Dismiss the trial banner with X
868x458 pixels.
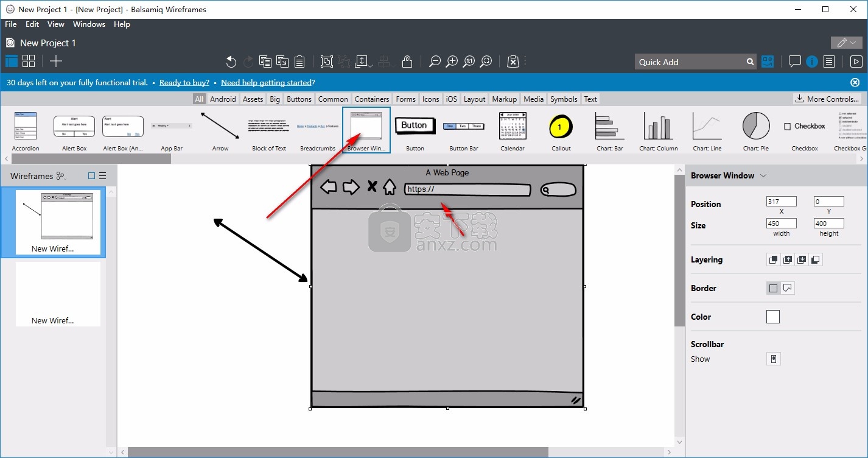855,82
